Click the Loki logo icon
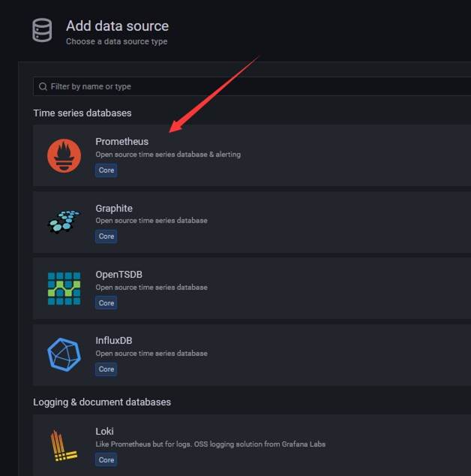 (64, 445)
